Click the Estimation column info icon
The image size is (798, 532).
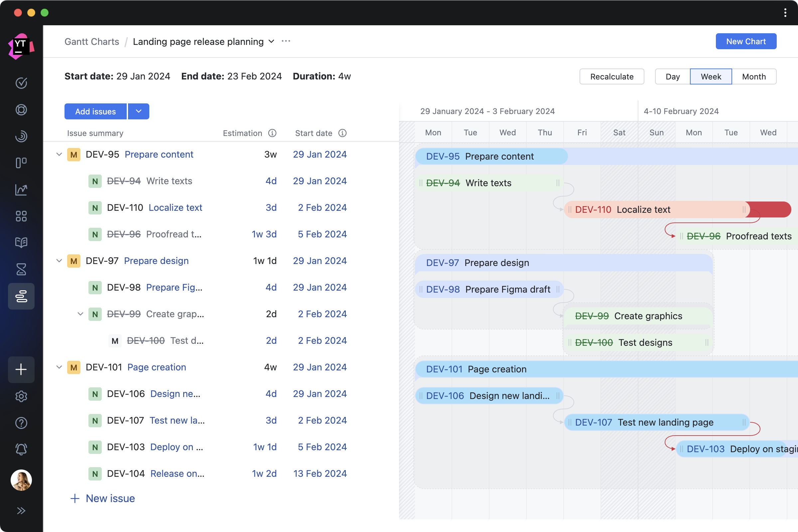pos(273,133)
